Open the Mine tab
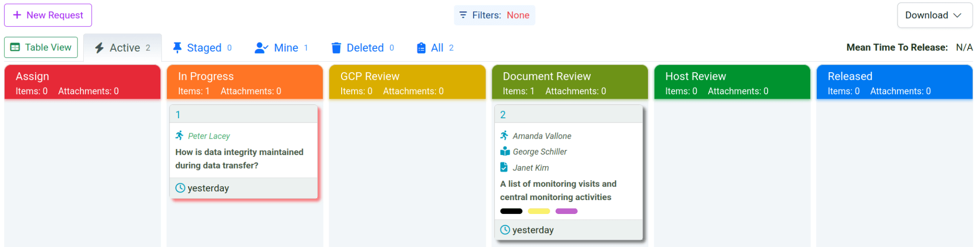980x247 pixels. [x=281, y=48]
